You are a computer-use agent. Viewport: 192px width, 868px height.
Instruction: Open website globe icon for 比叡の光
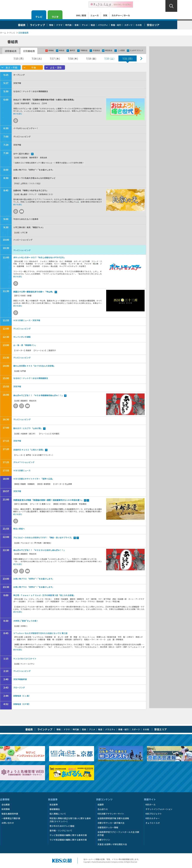click(x=16, y=212)
